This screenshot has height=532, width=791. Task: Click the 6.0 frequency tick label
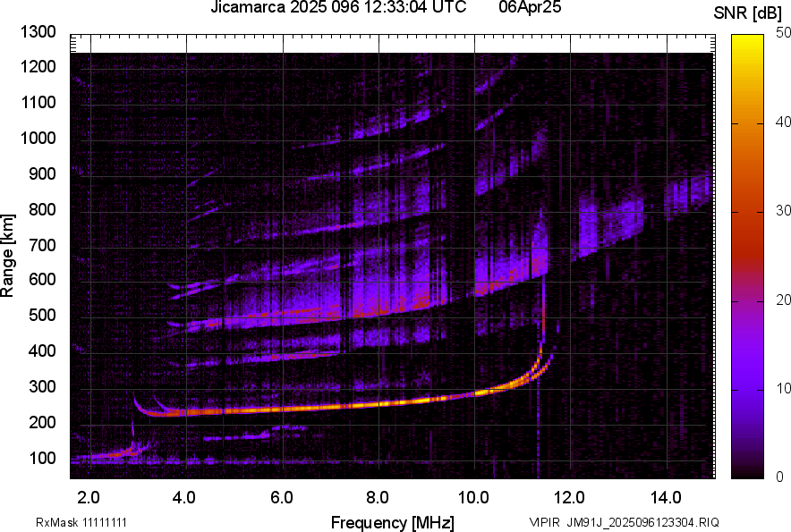tap(282, 498)
